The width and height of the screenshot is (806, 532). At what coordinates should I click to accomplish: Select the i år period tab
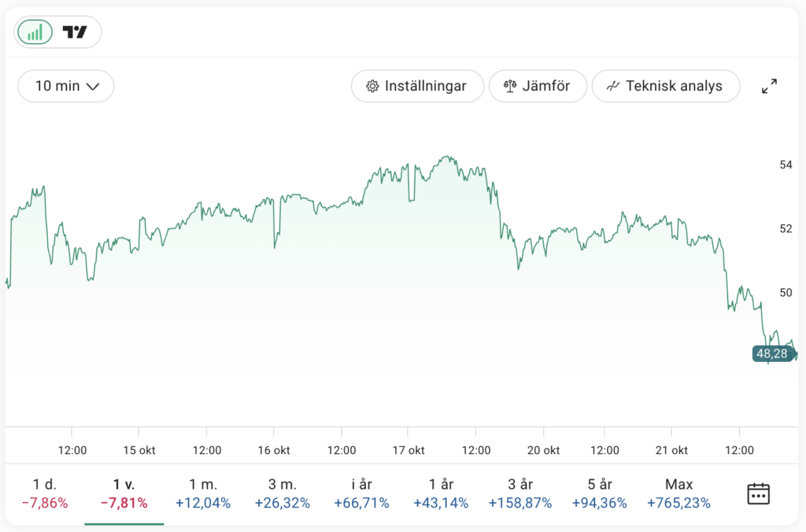click(360, 493)
